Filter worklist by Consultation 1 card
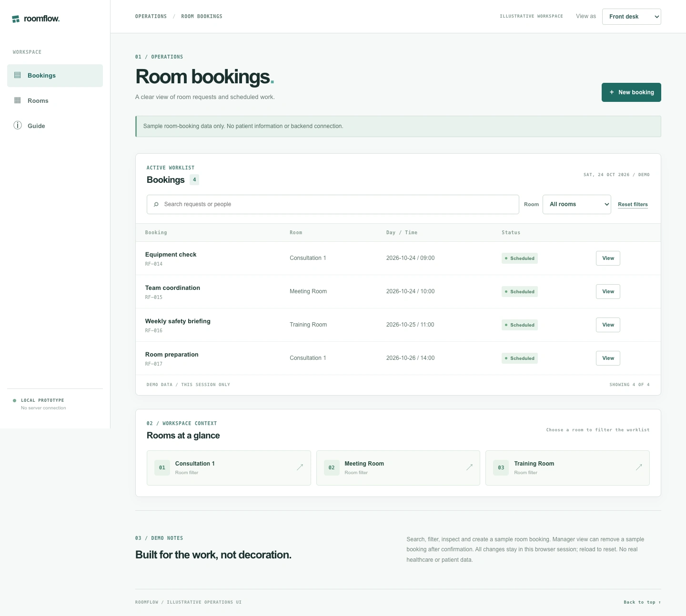Viewport: 686px width, 616px height. tap(229, 468)
